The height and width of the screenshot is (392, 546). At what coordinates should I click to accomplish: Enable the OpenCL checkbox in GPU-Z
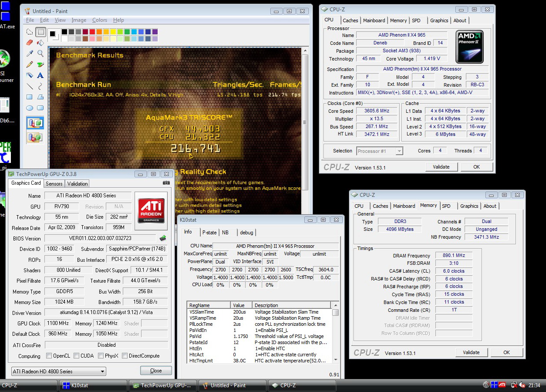49,356
